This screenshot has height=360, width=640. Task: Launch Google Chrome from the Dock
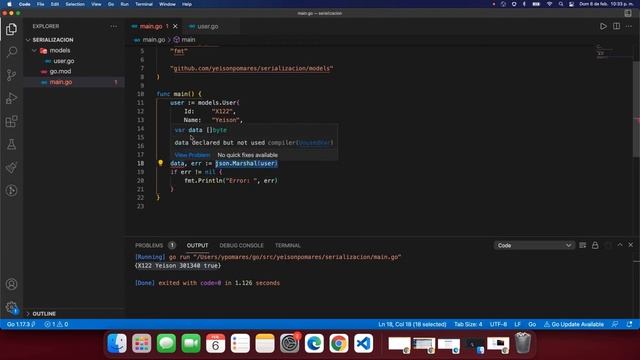point(339,343)
